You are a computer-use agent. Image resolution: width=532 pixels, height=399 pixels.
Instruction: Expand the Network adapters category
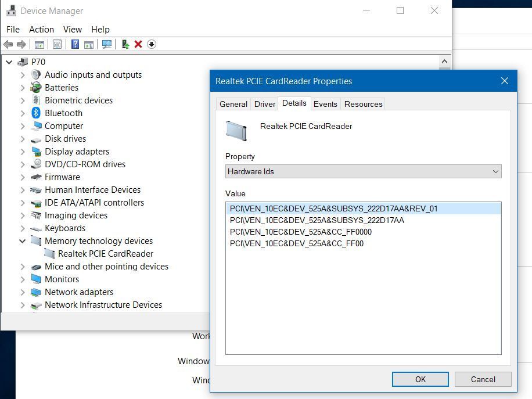[23, 292]
